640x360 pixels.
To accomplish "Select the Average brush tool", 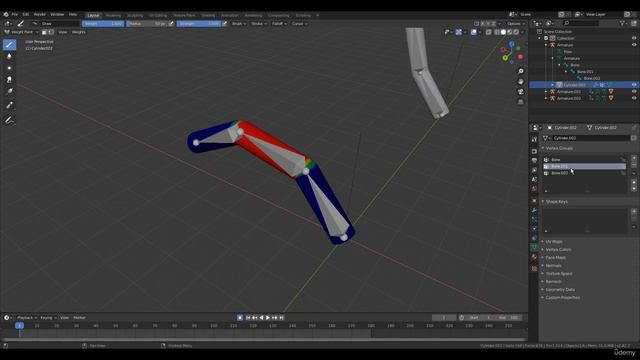I will pyautogui.click(x=9, y=68).
